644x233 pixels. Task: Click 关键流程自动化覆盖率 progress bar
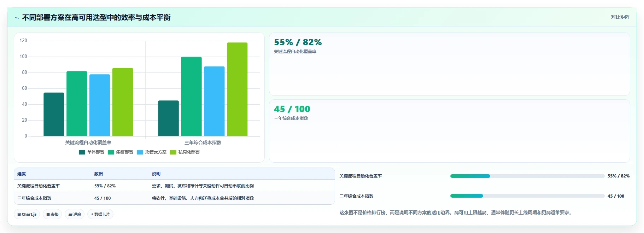(x=527, y=176)
